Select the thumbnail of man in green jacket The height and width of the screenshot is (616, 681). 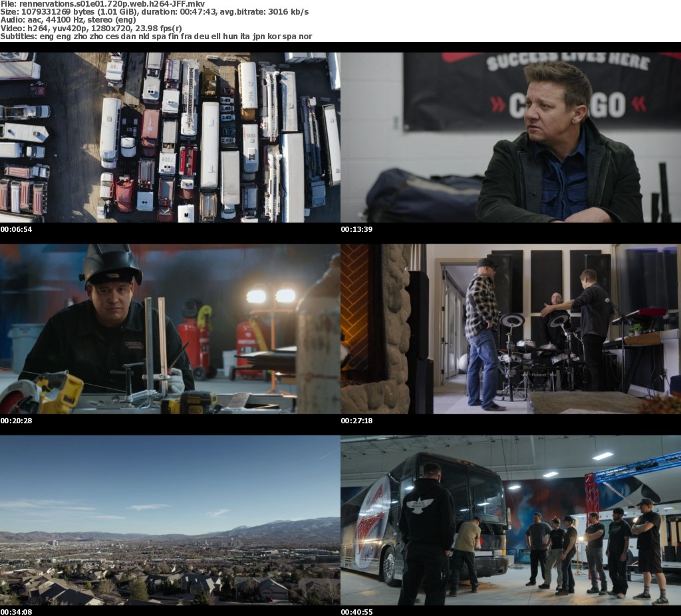[511, 137]
